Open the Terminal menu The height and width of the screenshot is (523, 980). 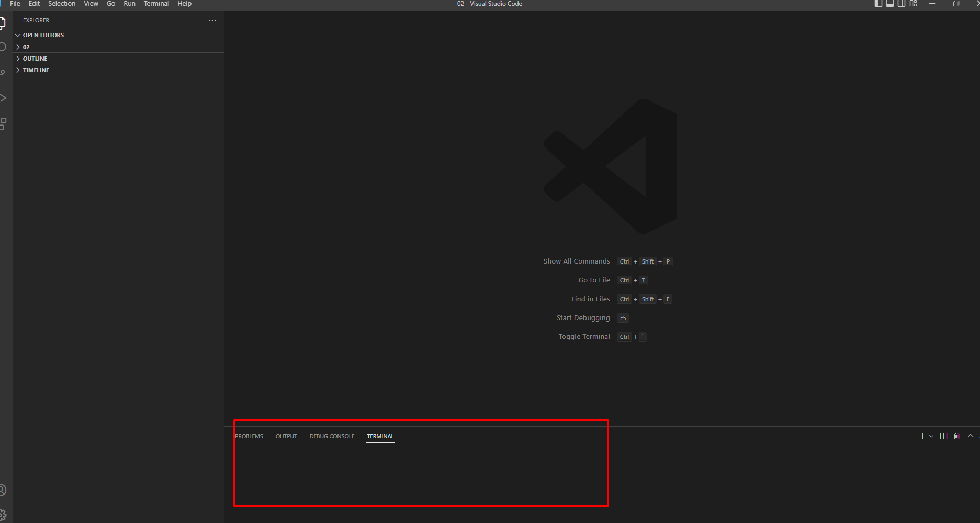[x=155, y=4]
